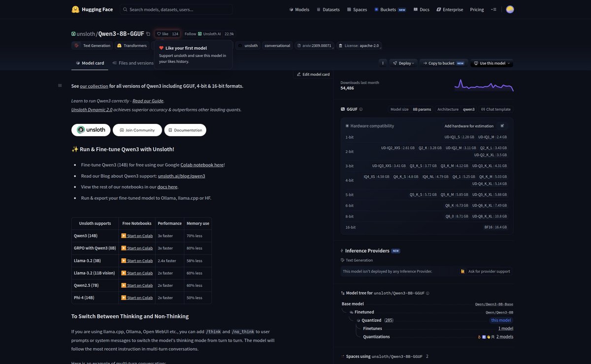The image size is (591, 364).
Task: Open the Documentation button
Action: click(185, 130)
